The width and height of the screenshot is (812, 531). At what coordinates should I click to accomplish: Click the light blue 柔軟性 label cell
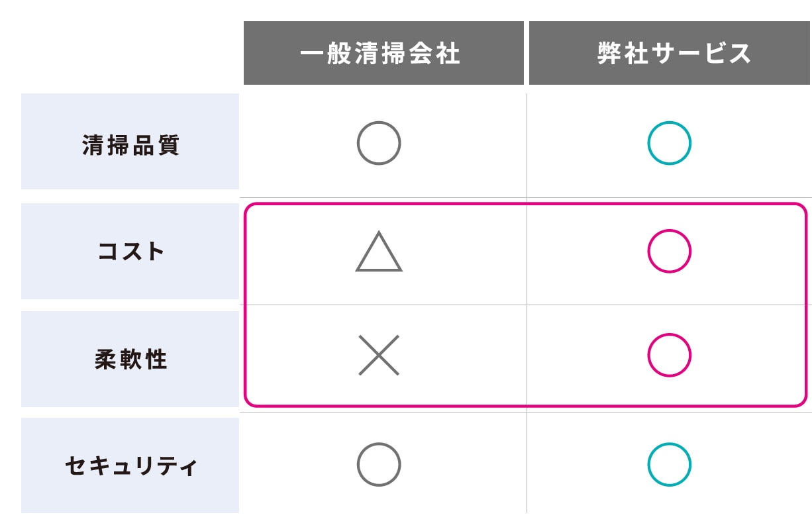(x=130, y=359)
